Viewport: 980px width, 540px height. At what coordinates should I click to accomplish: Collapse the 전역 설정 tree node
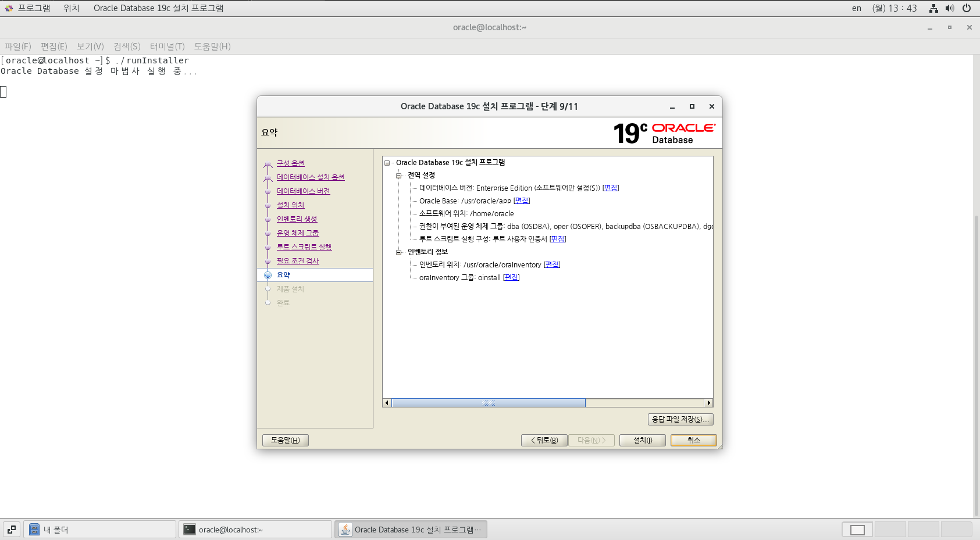tap(399, 176)
